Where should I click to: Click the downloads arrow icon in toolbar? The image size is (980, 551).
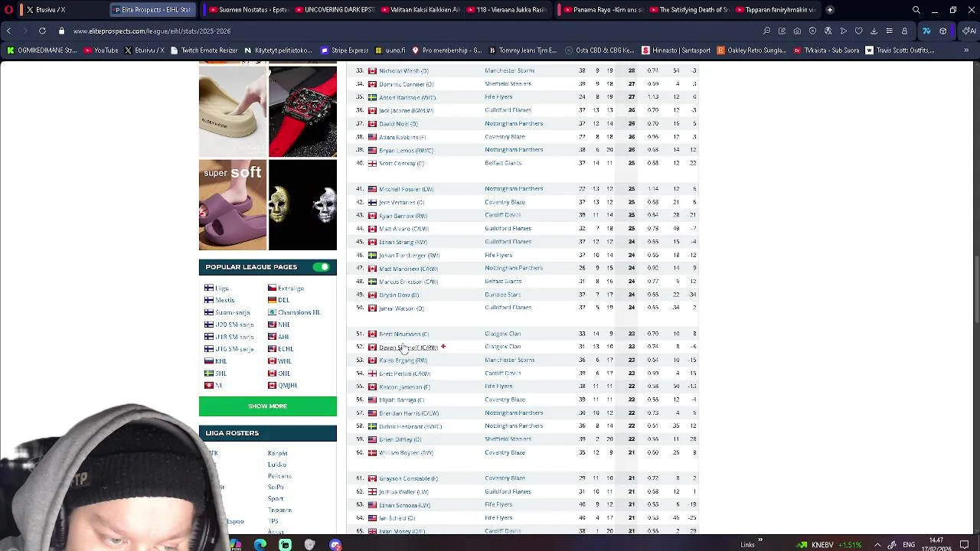pyautogui.click(x=874, y=31)
